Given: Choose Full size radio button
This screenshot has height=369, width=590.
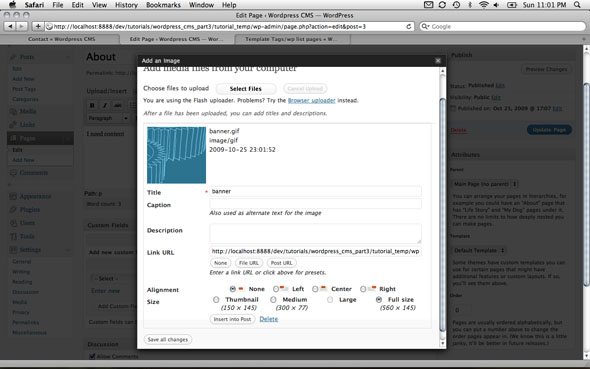Looking at the screenshot, I should click(x=379, y=300).
